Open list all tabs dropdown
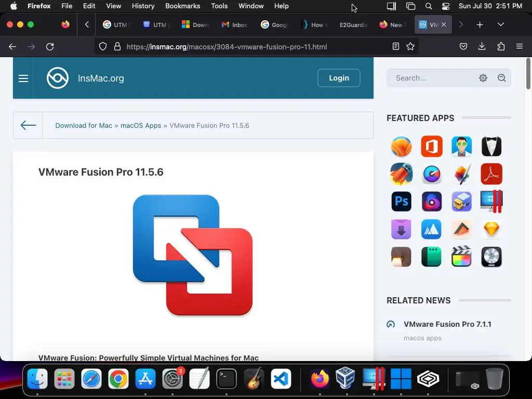 tap(500, 24)
